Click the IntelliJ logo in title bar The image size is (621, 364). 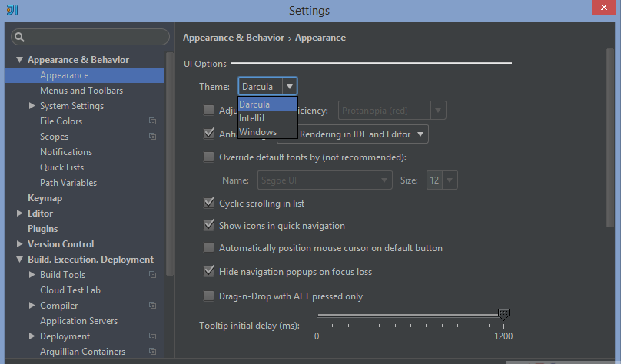tap(12, 10)
